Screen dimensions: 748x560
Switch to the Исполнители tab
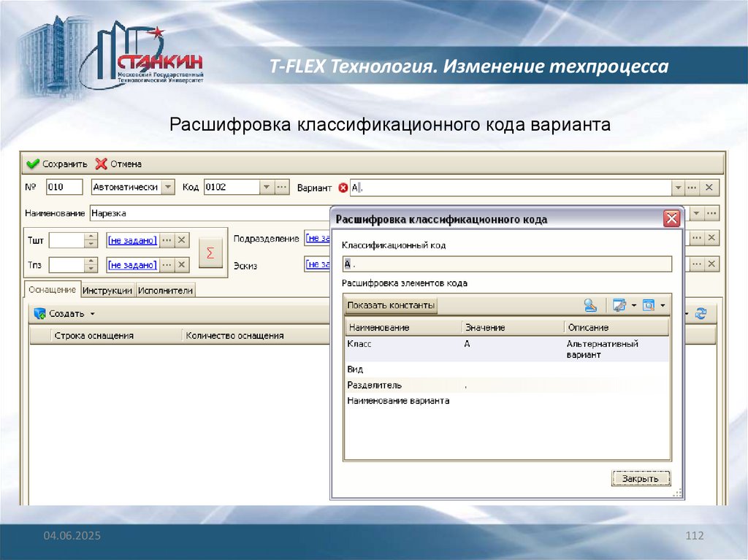click(165, 291)
